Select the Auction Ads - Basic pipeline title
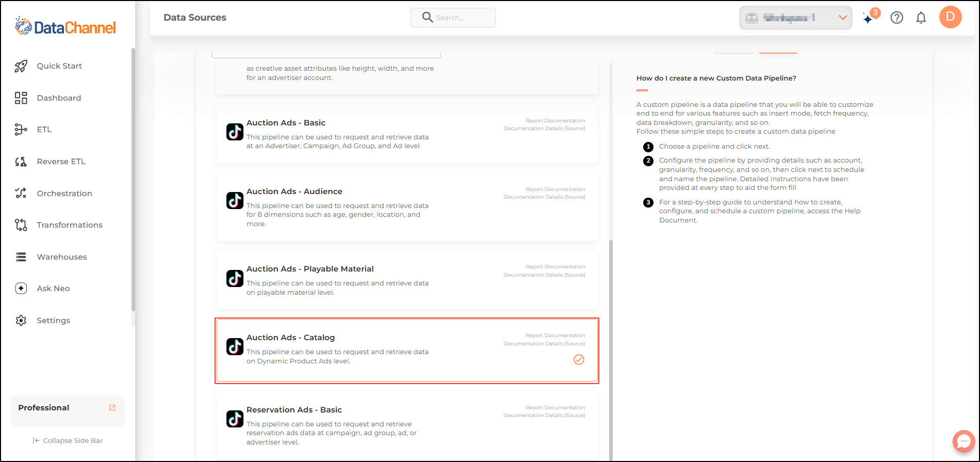The image size is (980, 462). [286, 123]
